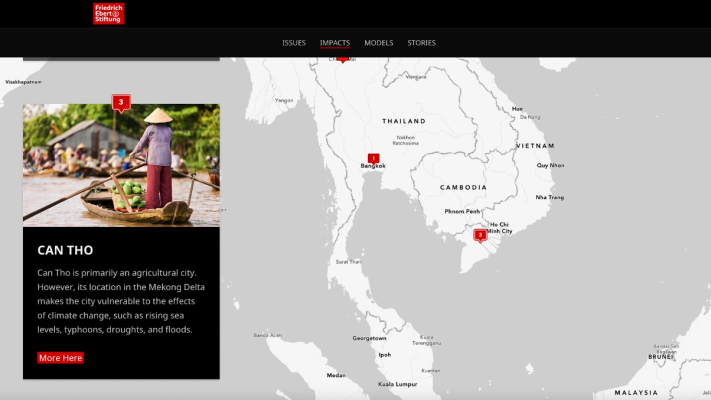Image resolution: width=711 pixels, height=400 pixels.
Task: Click the CAN THO card heading
Action: click(x=65, y=249)
